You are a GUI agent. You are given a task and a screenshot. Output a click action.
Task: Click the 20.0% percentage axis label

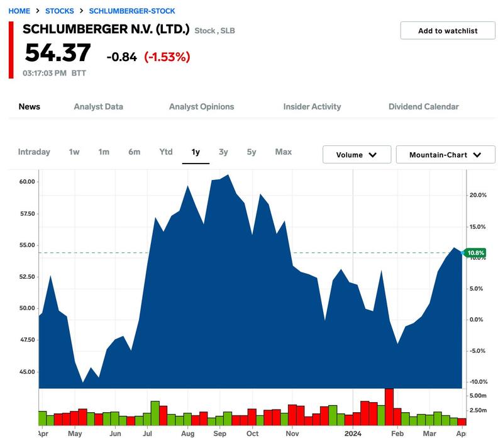478,195
